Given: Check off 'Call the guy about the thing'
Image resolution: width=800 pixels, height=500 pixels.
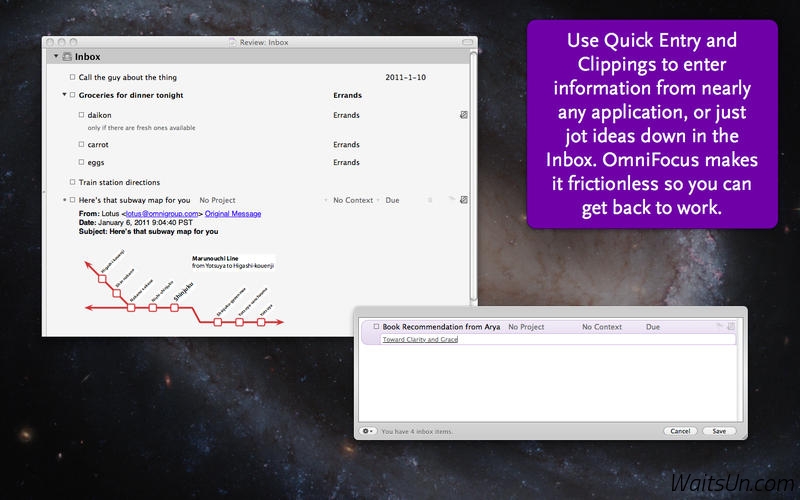Looking at the screenshot, I should pyautogui.click(x=72, y=77).
